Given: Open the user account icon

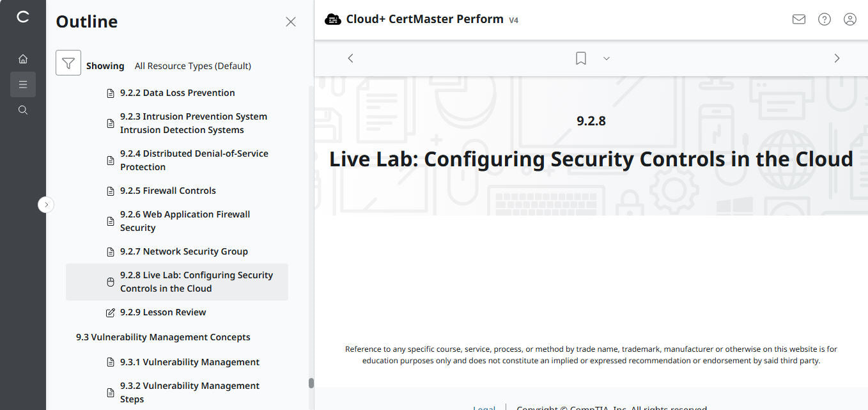Looking at the screenshot, I should click(x=850, y=19).
